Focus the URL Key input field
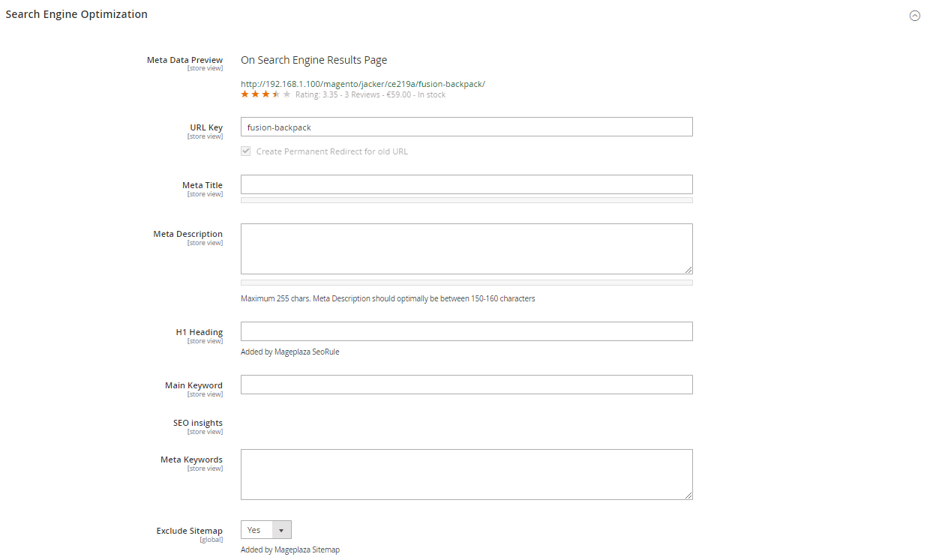Image resolution: width=930 pixels, height=560 pixels. pyautogui.click(x=466, y=127)
